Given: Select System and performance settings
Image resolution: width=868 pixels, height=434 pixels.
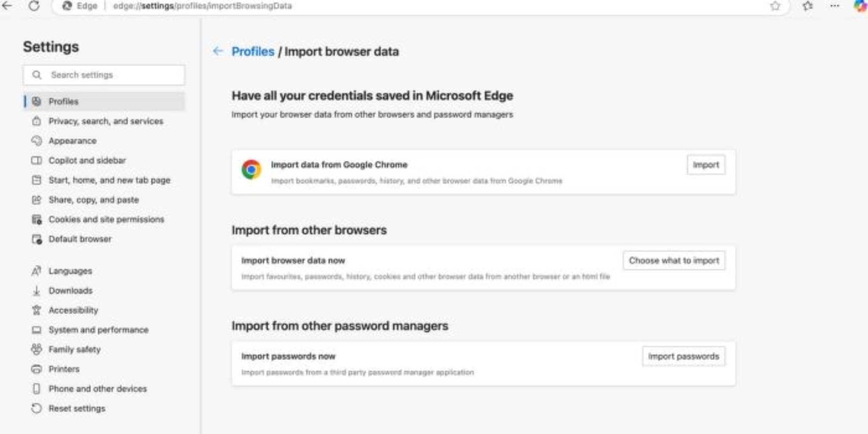Looking at the screenshot, I should pos(99,329).
